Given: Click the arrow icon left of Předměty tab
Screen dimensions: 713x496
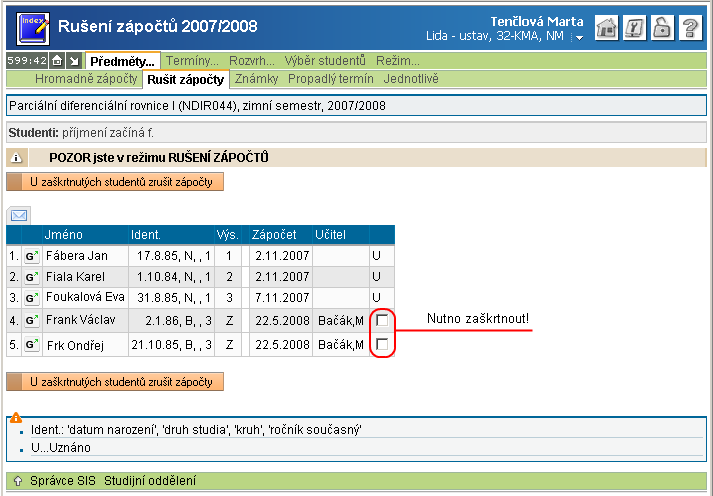Looking at the screenshot, I should click(73, 61).
